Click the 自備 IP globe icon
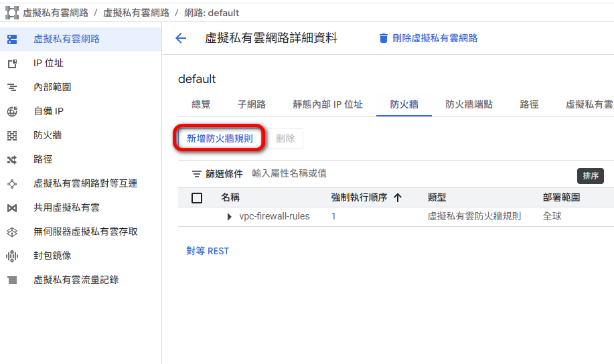The width and height of the screenshot is (614, 364). tap(12, 112)
